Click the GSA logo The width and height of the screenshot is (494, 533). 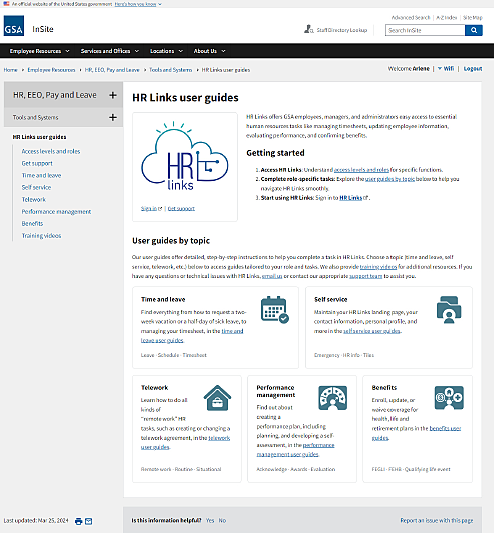pos(14,25)
